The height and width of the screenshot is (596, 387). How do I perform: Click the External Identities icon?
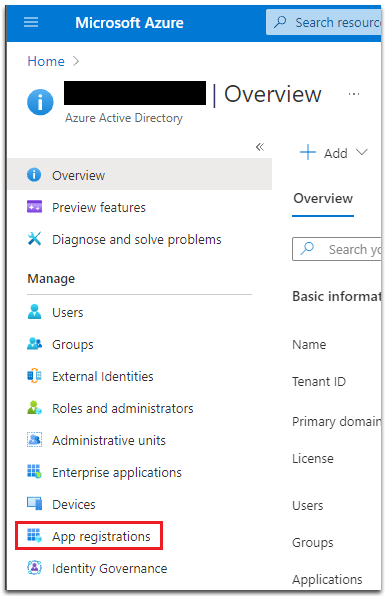click(34, 376)
